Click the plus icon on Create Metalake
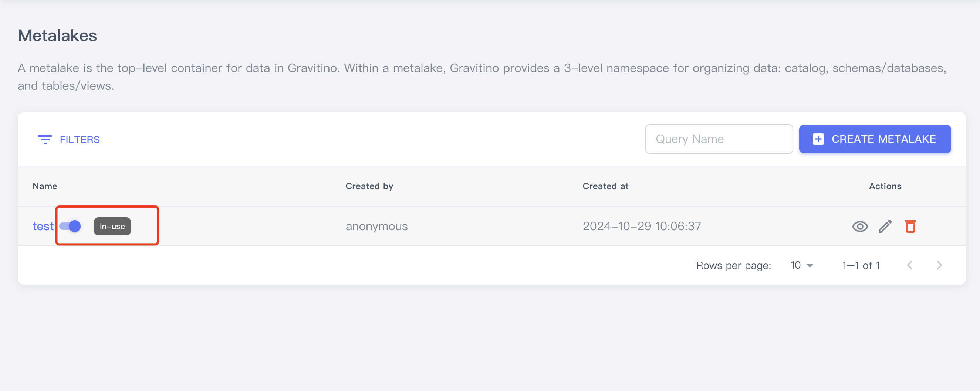This screenshot has height=391, width=980. point(818,139)
